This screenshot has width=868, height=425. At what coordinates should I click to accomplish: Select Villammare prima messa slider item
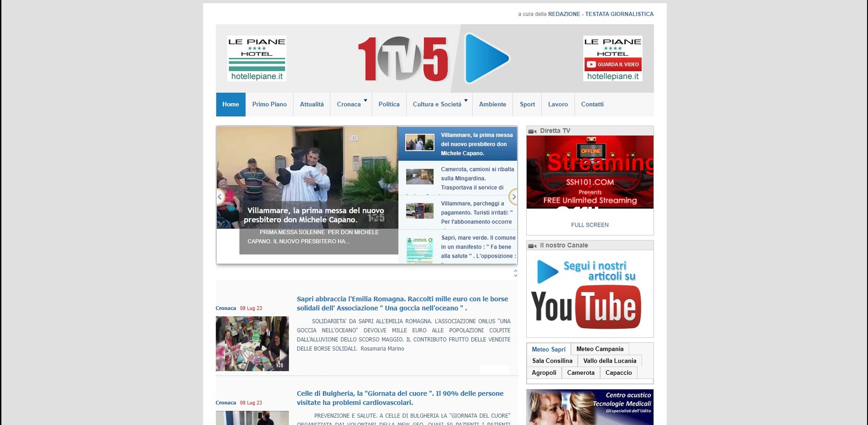pyautogui.click(x=458, y=143)
